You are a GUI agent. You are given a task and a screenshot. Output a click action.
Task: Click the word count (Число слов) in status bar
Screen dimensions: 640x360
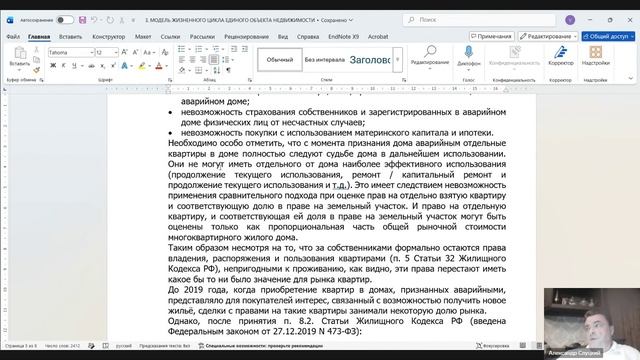tap(62, 346)
